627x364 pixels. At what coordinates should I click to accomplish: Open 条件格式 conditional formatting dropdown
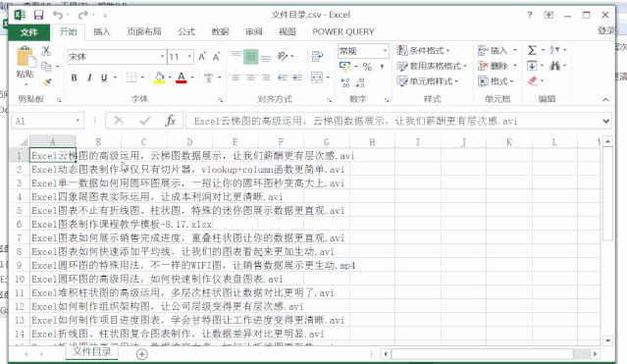click(x=423, y=51)
